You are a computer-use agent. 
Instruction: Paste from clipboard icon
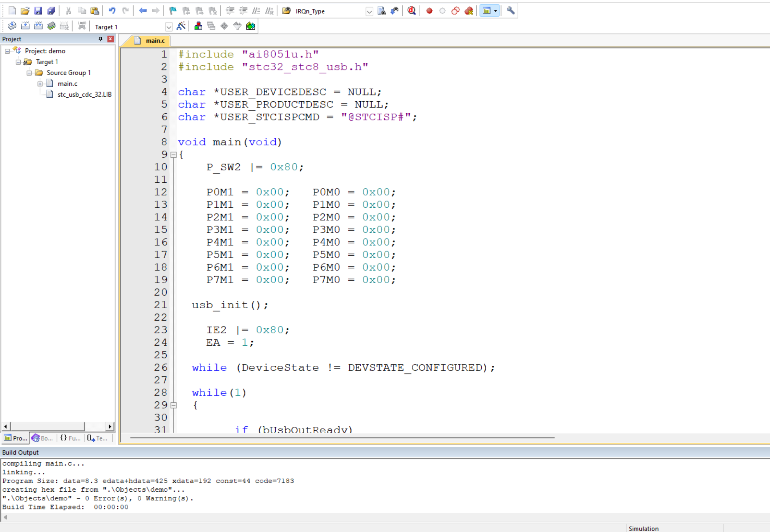point(95,11)
